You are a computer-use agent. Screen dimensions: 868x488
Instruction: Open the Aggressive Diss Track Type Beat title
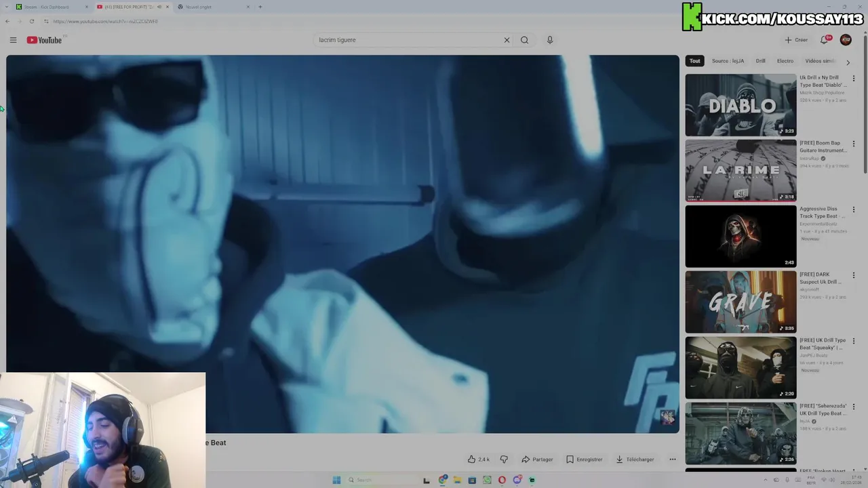tap(823, 213)
